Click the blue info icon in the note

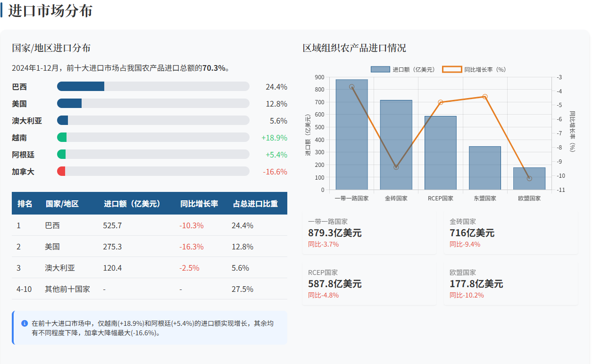pos(25,323)
